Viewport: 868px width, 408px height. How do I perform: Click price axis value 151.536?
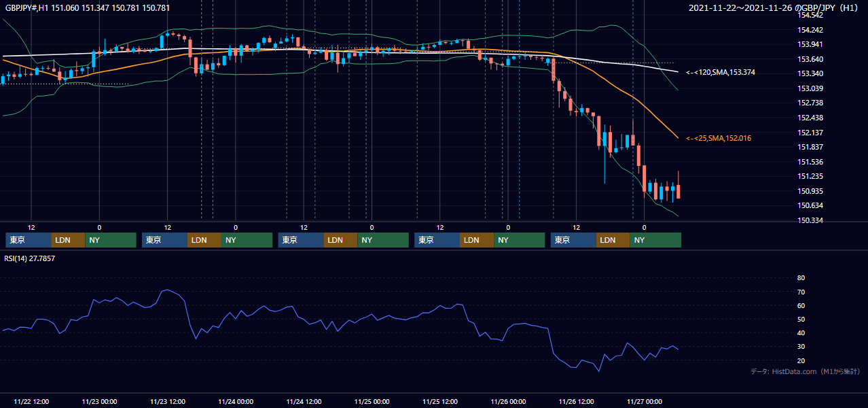point(810,162)
